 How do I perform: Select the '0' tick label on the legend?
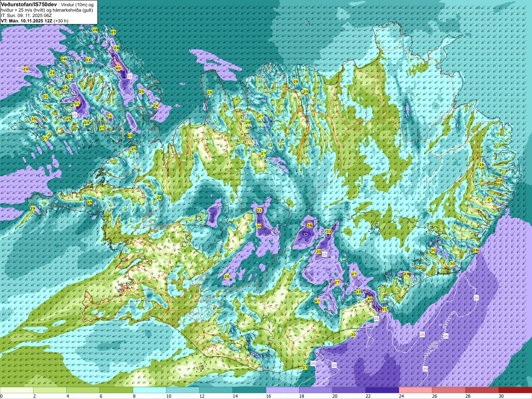tap(2, 396)
